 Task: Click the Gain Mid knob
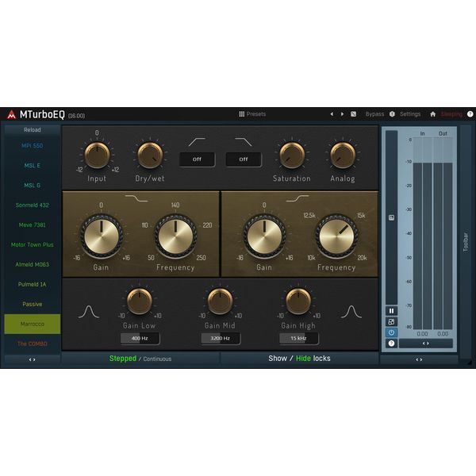point(220,301)
